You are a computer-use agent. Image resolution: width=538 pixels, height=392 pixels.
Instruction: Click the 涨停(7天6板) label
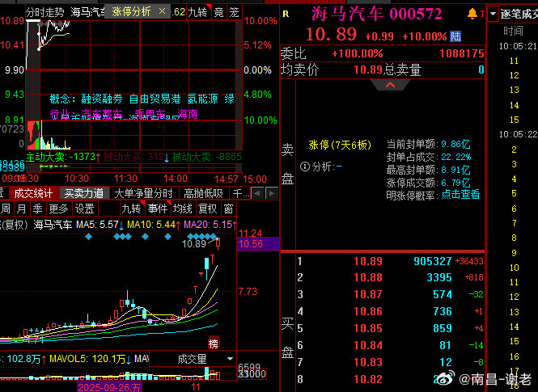click(340, 145)
